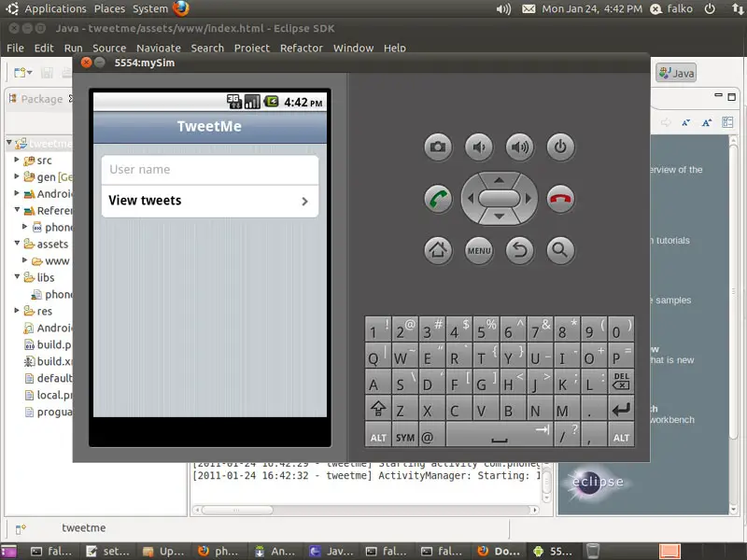Open the File menu in Eclipse
747x560 pixels.
[x=15, y=49]
